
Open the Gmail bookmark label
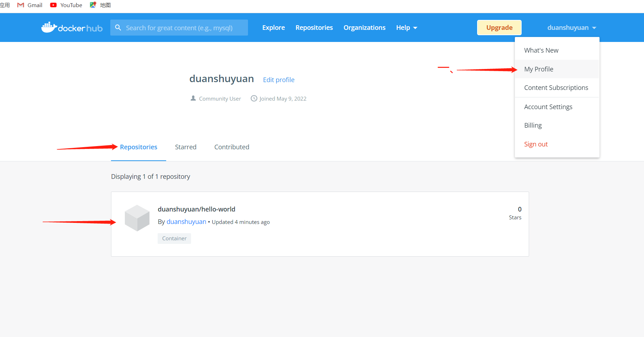(35, 5)
